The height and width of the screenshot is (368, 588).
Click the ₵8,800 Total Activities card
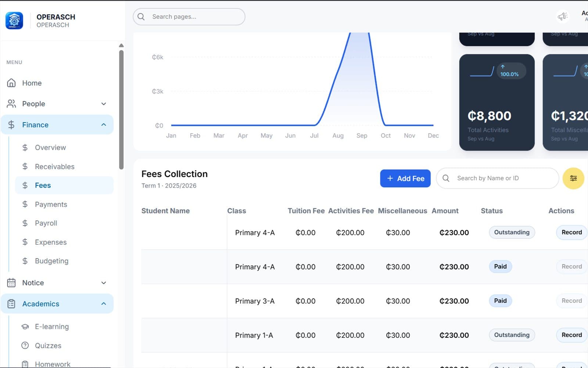[x=497, y=102]
